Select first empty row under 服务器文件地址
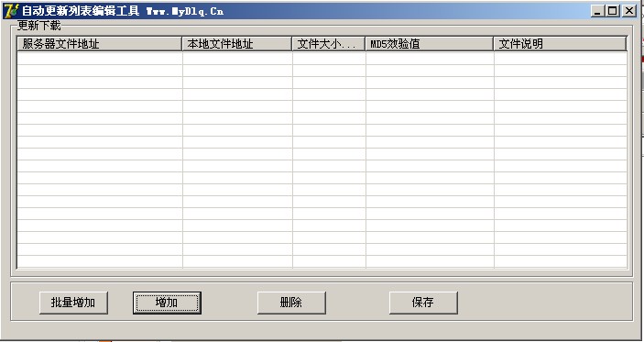This screenshot has width=644, height=342. click(99, 59)
